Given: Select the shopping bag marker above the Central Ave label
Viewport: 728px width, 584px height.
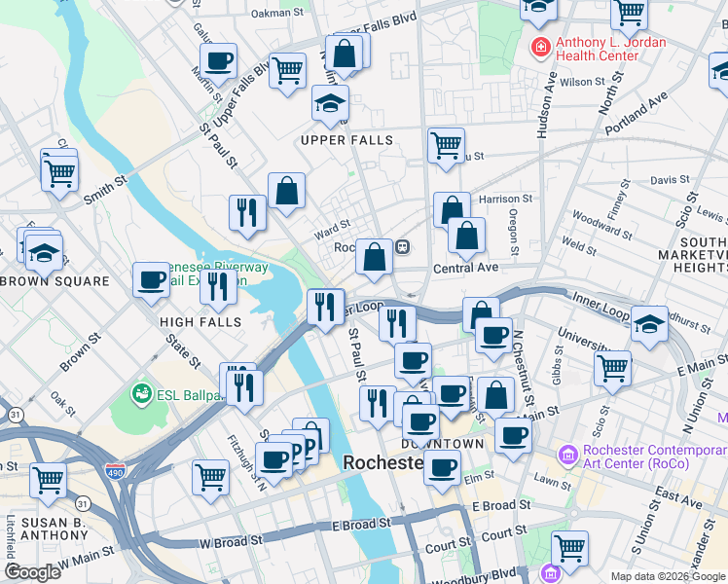Looking at the screenshot, I should (466, 236).
